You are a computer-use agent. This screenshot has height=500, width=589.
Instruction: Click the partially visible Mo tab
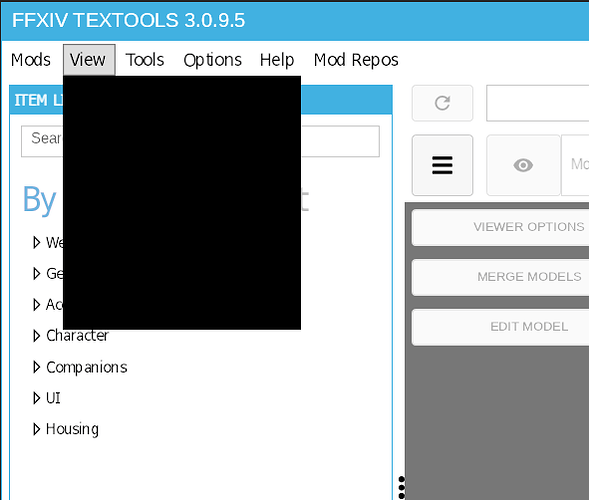click(575, 165)
